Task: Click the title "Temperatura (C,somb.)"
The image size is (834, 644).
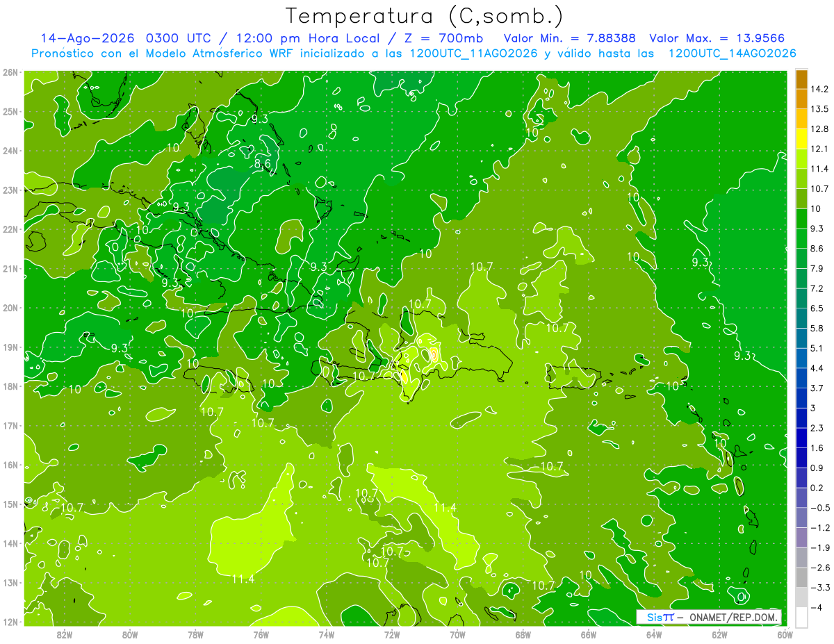Action: [x=425, y=15]
